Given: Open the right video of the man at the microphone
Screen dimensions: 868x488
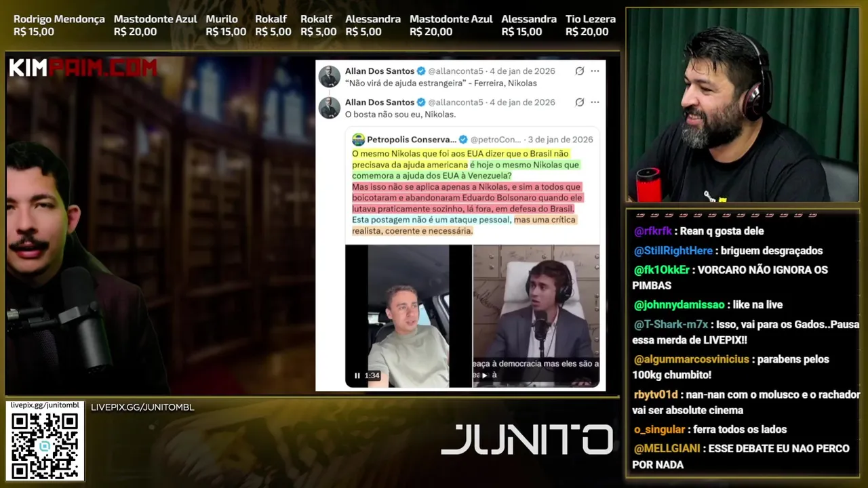Looking at the screenshot, I should (536, 316).
